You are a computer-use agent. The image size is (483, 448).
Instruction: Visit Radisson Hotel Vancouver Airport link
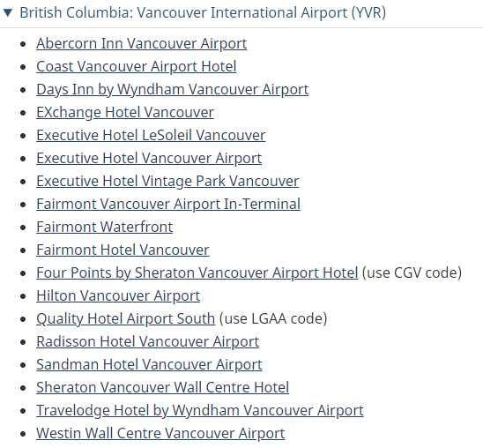[147, 341]
